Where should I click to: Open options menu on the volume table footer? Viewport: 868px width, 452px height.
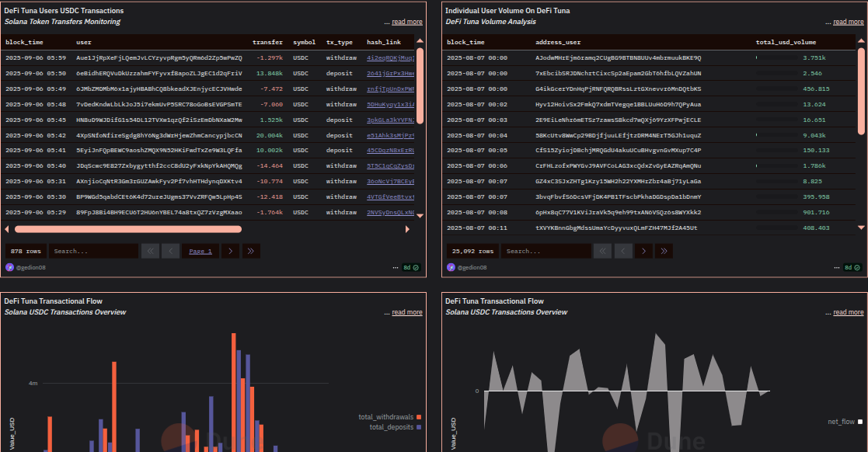pyautogui.click(x=838, y=267)
